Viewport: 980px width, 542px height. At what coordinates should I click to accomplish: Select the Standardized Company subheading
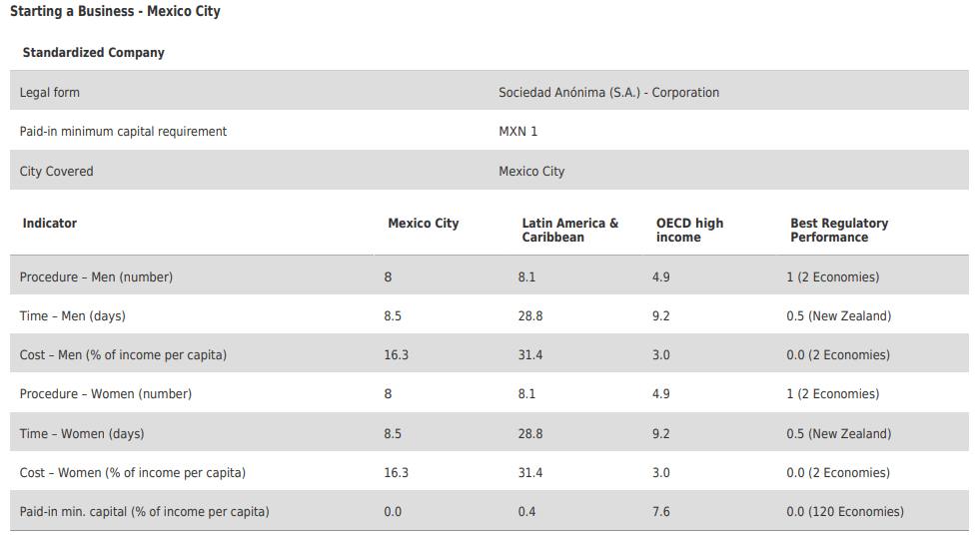tap(94, 53)
